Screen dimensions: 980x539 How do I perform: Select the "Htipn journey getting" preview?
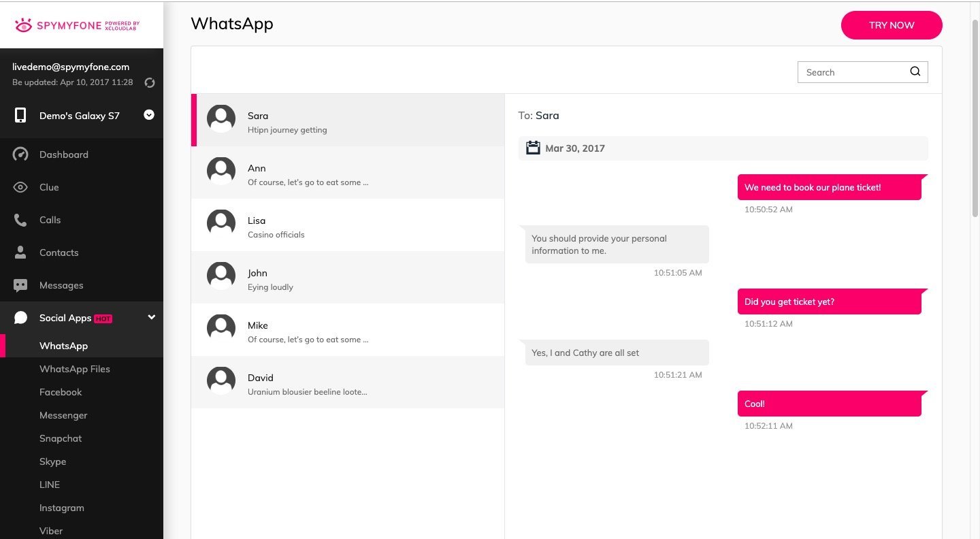[x=287, y=130]
